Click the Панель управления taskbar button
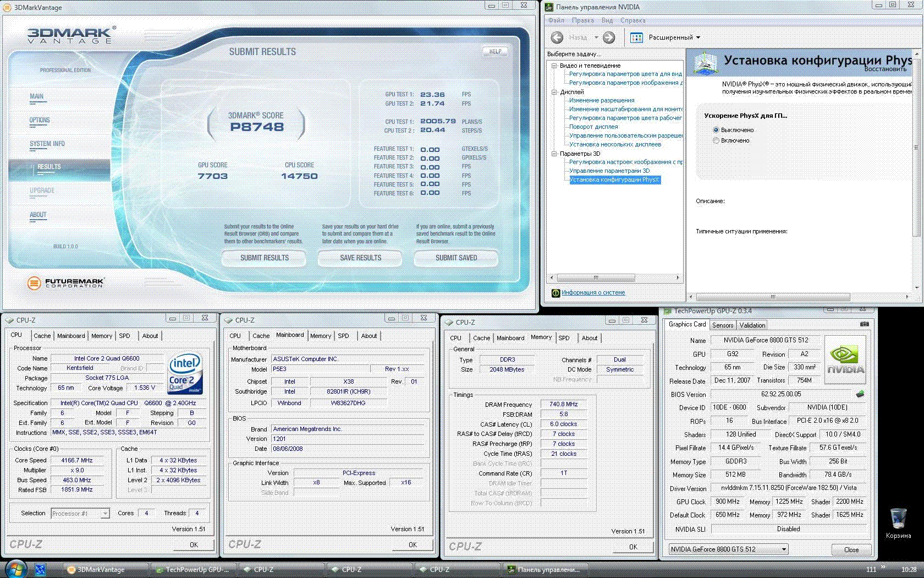The height and width of the screenshot is (578, 924). pos(545,570)
